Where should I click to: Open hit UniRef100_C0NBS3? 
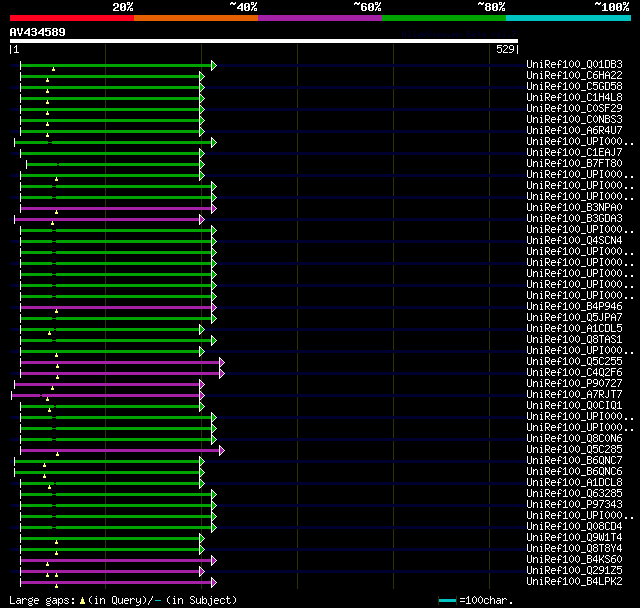[x=574, y=120]
